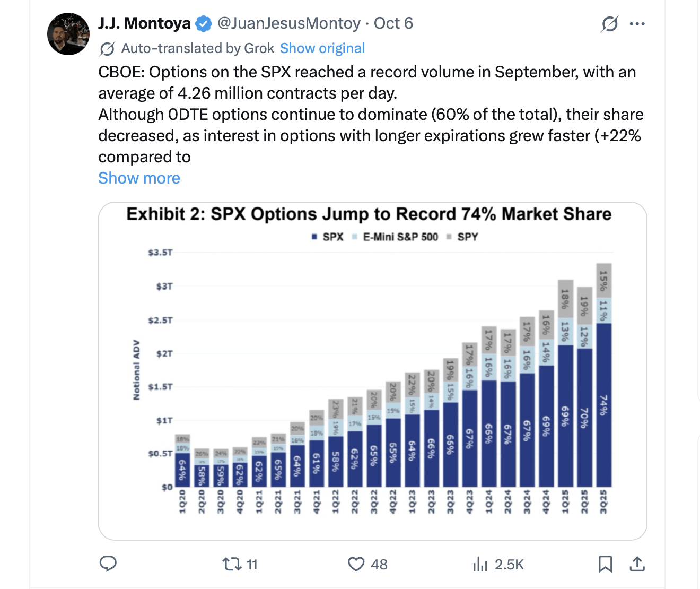Share the post via upload icon
The image size is (700, 589).
click(x=637, y=564)
